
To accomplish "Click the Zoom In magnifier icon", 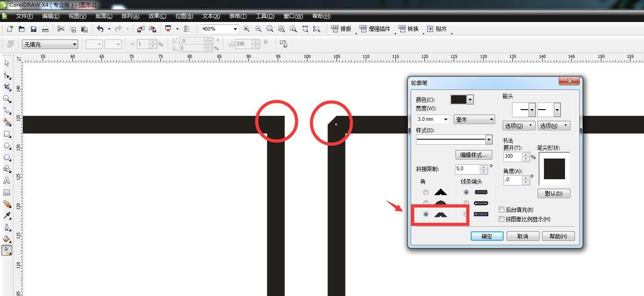I will point(246,29).
